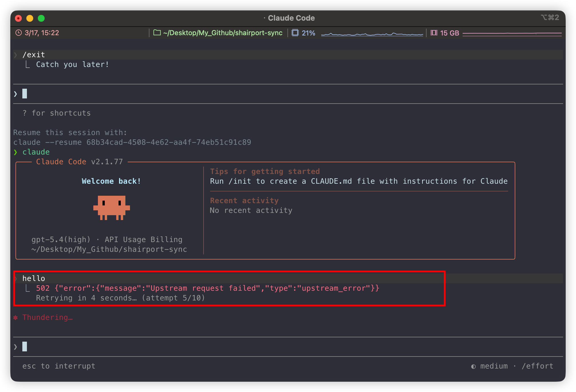576x392 pixels.
Task: Click the shairport-sync path in status bar
Action: 223,33
